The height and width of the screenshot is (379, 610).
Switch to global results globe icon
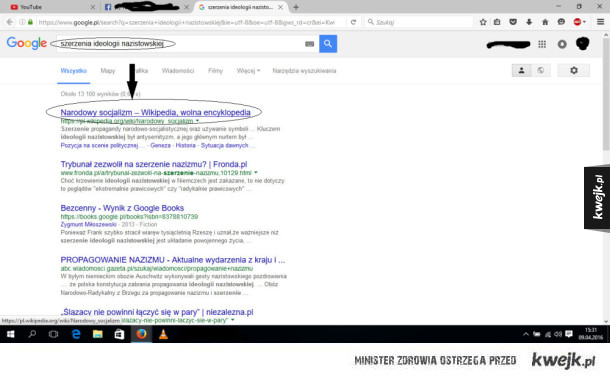click(x=541, y=70)
